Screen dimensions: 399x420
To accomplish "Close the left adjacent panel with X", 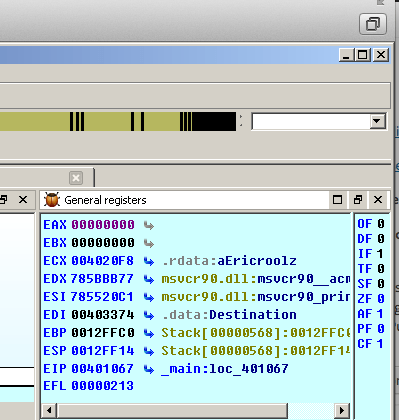I will point(23,200).
